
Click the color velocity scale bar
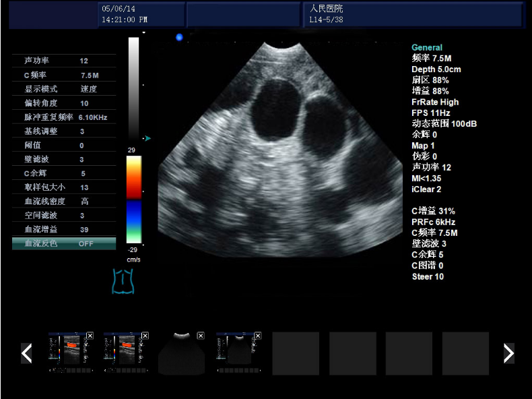click(x=134, y=199)
